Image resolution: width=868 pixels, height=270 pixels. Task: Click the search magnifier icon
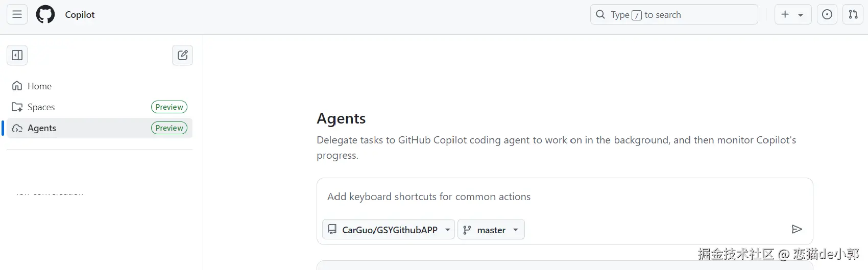(x=600, y=14)
